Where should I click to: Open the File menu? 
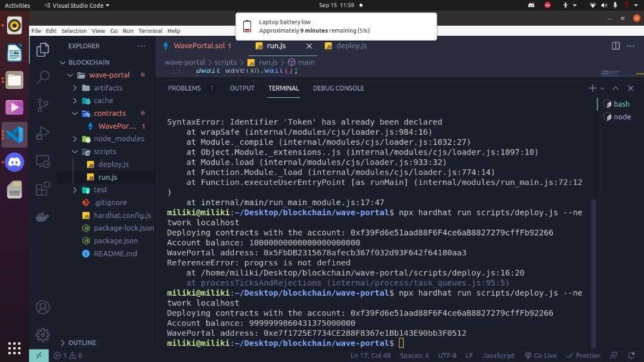point(36,31)
